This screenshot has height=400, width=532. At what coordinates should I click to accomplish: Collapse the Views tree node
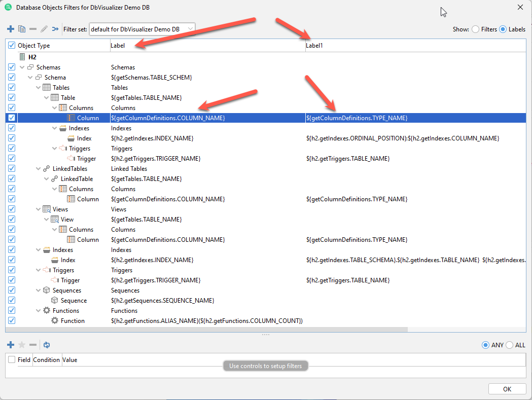coord(39,209)
